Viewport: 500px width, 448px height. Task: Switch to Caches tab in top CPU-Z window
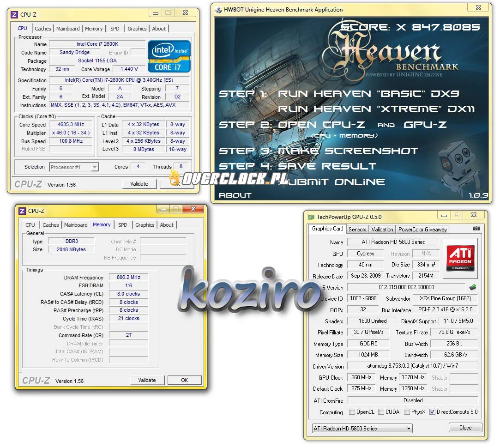[43, 29]
